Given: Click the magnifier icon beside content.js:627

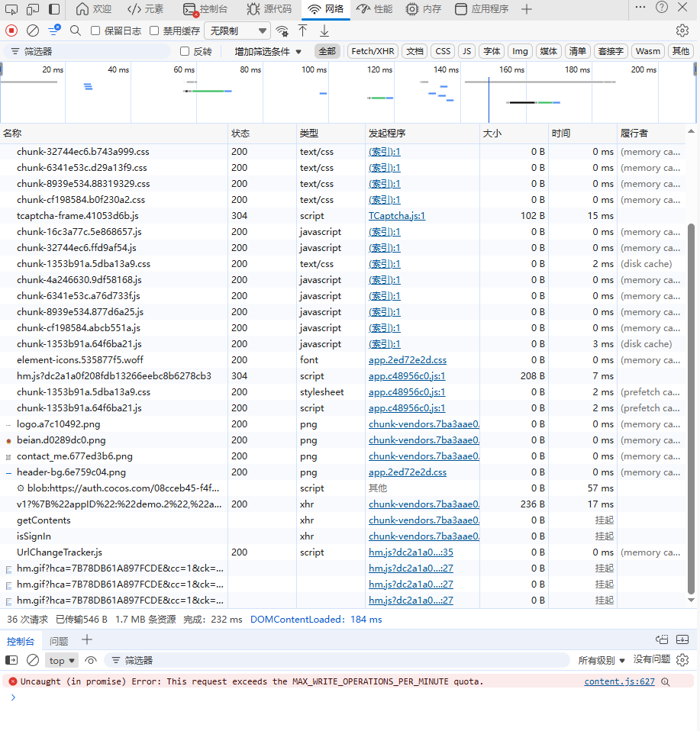Looking at the screenshot, I should tap(666, 681).
